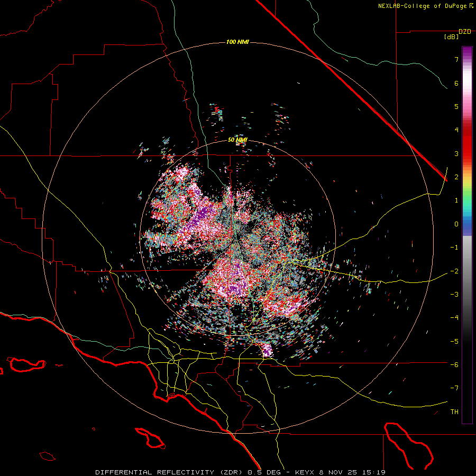The image size is (476, 476).
Task: Click the 100 NMI range ring label
Action: (237, 42)
